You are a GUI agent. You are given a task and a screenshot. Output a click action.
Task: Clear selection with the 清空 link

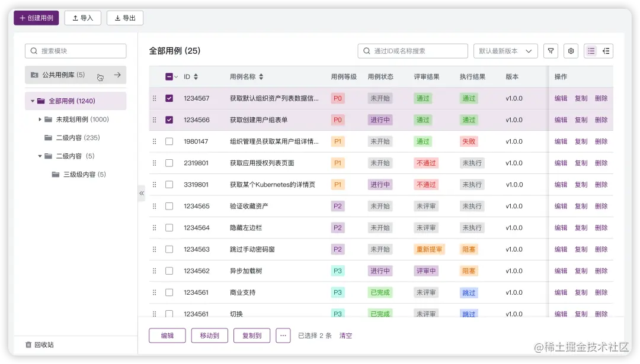(345, 336)
